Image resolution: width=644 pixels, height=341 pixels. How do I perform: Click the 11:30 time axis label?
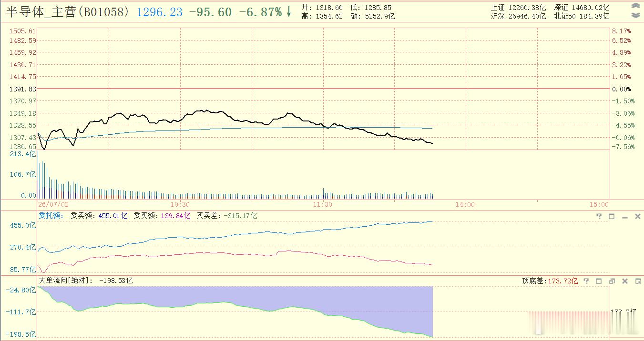point(323,204)
